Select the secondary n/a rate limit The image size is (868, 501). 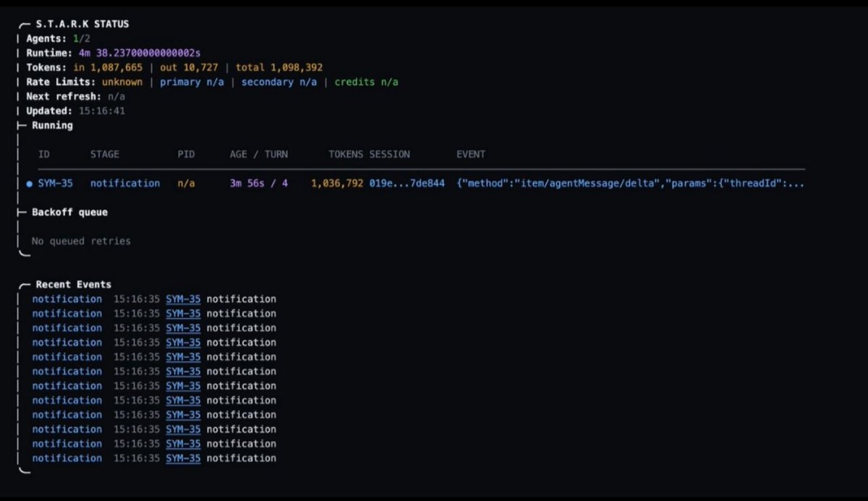[279, 82]
